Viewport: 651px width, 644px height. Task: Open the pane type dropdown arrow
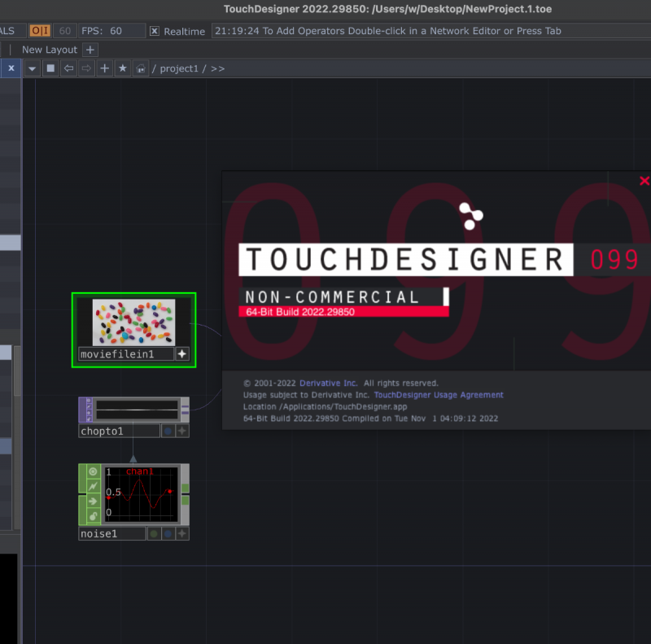coord(33,68)
